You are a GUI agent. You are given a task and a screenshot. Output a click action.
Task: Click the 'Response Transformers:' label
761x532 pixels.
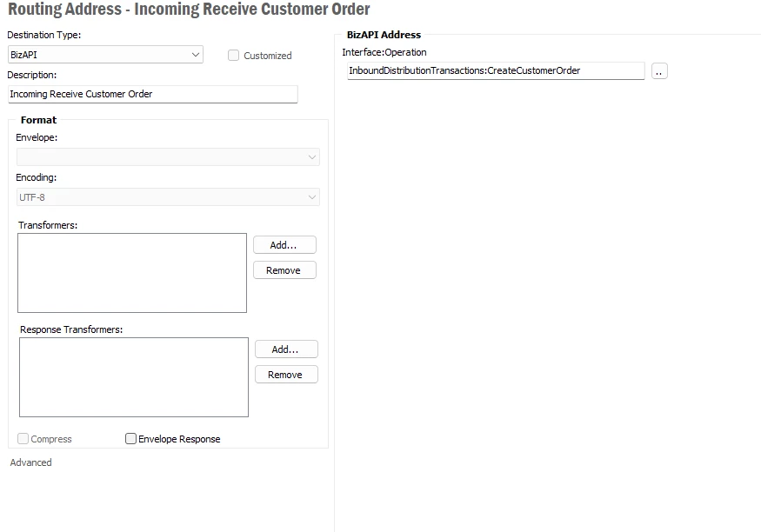coord(71,329)
